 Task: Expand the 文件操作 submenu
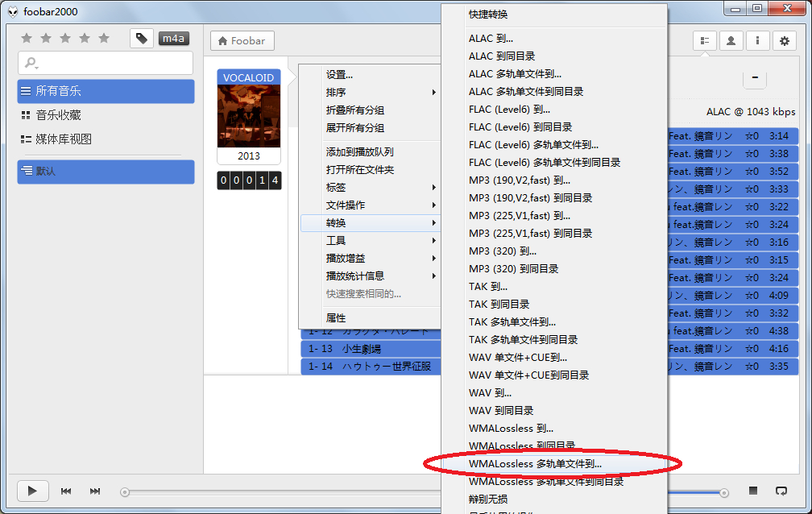coord(371,205)
